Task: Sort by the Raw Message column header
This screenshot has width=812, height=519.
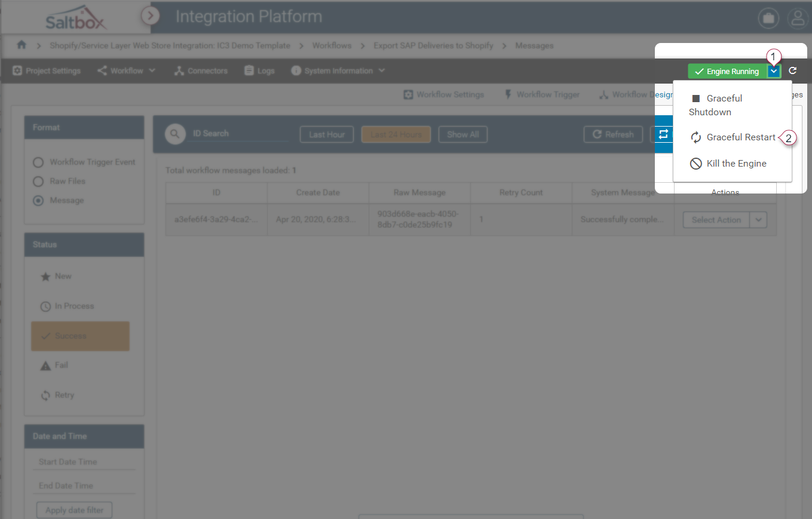Action: (x=419, y=192)
